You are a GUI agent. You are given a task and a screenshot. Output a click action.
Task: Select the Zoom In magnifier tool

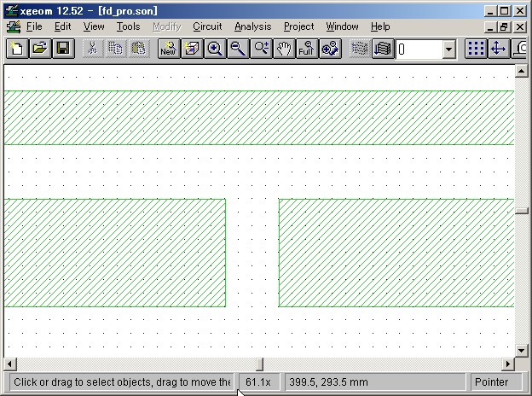(215, 49)
